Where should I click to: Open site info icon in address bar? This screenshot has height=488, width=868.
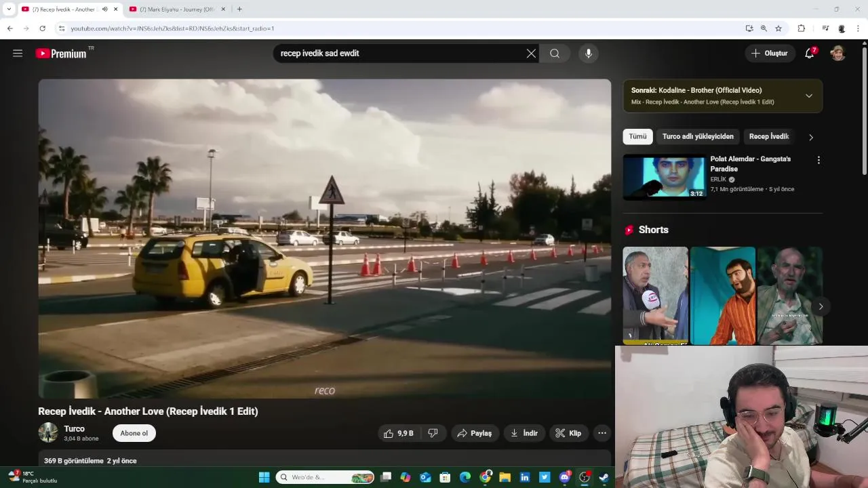62,28
